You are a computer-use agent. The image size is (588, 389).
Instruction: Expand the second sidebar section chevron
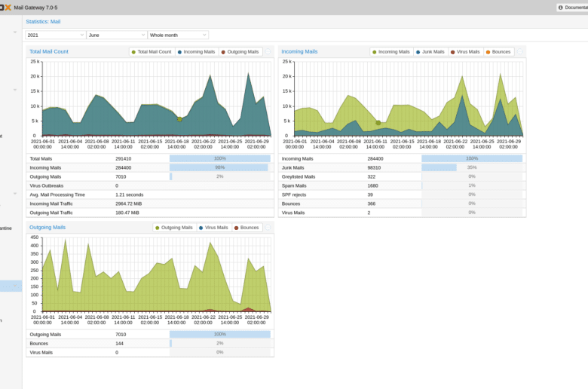(15, 90)
